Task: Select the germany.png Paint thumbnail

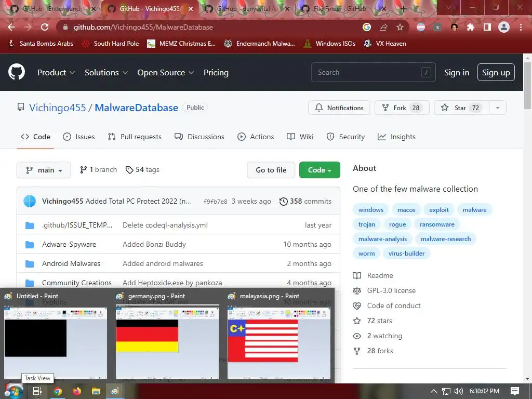Action: 167,343
